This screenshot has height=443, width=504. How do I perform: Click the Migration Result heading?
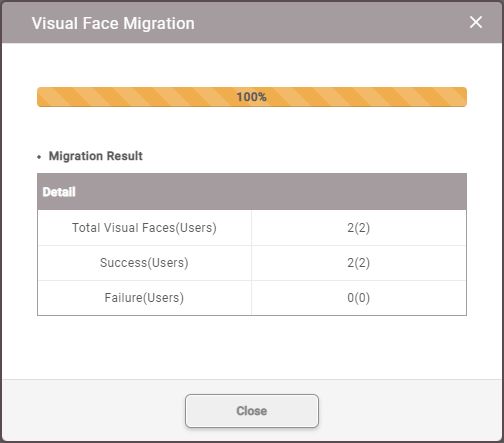(96, 156)
